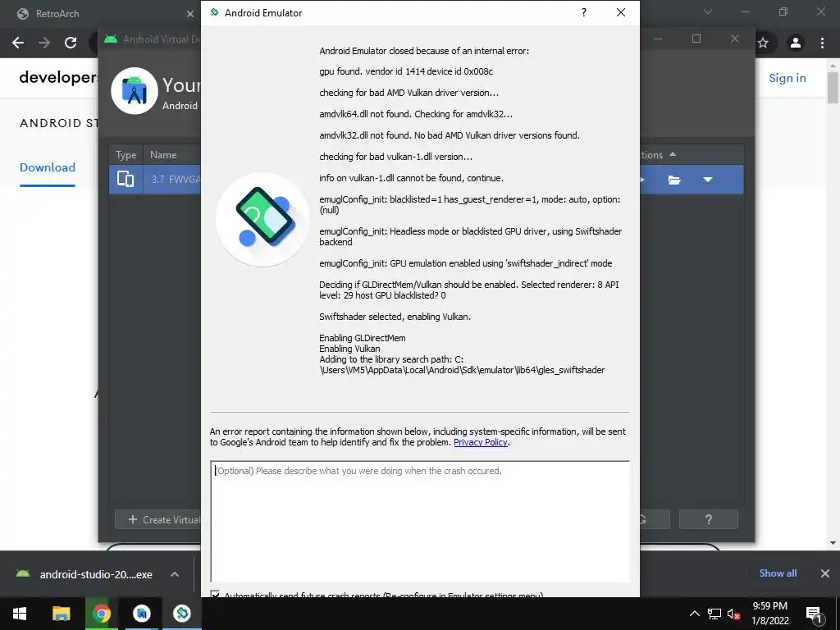
Task: Switch to Android Emulator taskbar icon
Action: [182, 614]
